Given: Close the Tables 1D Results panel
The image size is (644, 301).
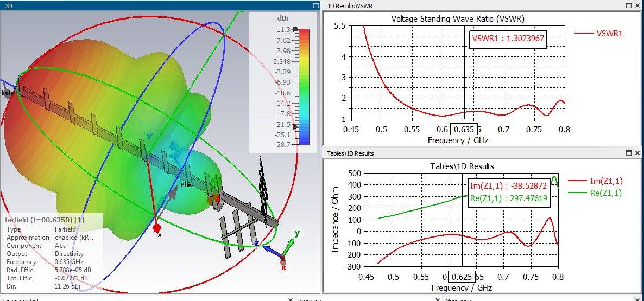Looking at the screenshot, I should tap(637, 153).
